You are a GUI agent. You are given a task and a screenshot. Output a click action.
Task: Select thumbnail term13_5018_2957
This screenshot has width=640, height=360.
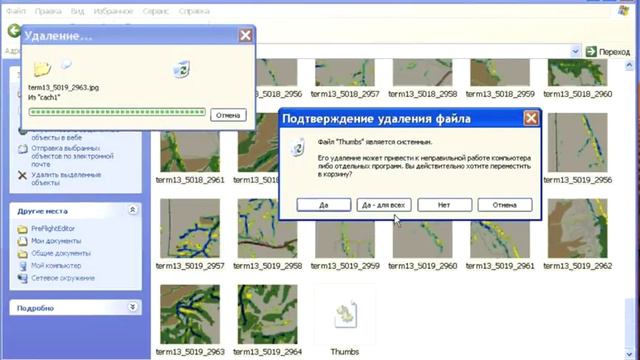tap(345, 72)
